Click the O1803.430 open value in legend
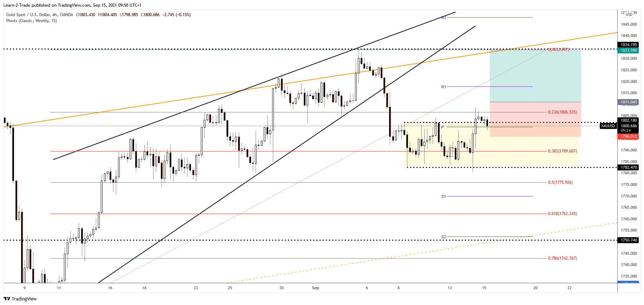This screenshot has height=305, width=644. 85,15
